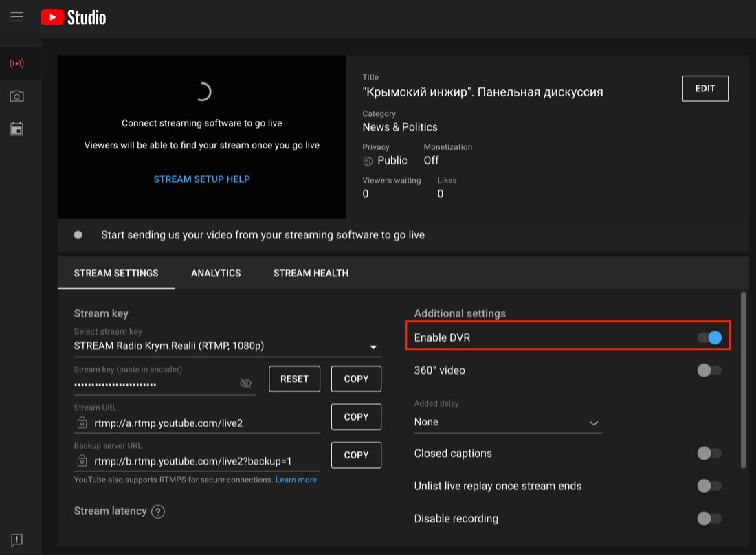Toggle the Enable DVR switch
Image resolution: width=756 pixels, height=558 pixels.
710,337
